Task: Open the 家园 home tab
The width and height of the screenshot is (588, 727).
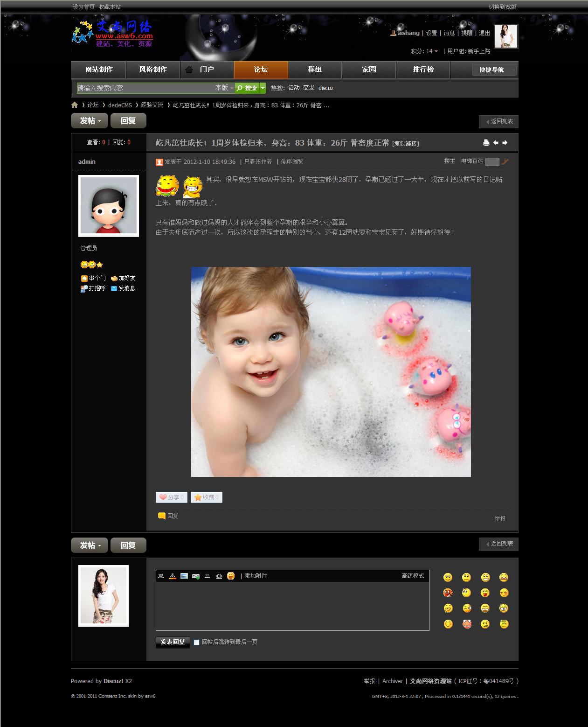Action: click(369, 70)
